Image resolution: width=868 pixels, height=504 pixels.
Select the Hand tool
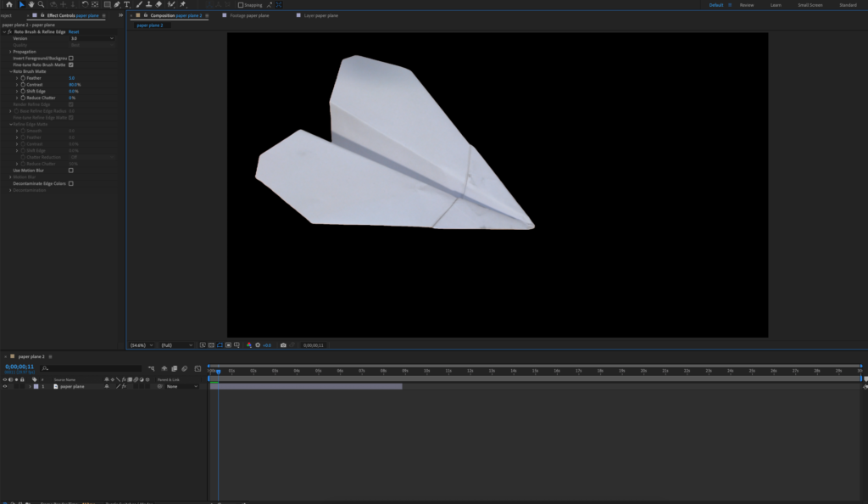[31, 4]
